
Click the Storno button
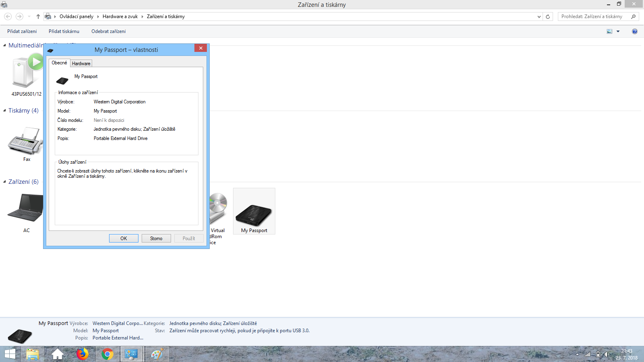pyautogui.click(x=156, y=239)
